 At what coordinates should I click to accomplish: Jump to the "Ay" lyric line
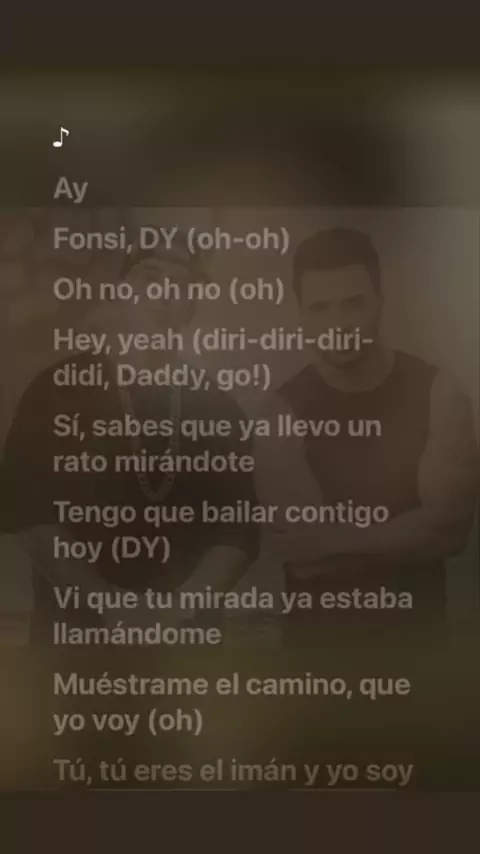[x=70, y=189]
